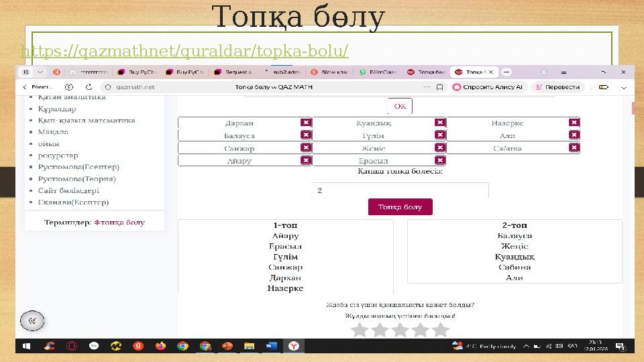Remove Али from the name list

click(x=574, y=135)
